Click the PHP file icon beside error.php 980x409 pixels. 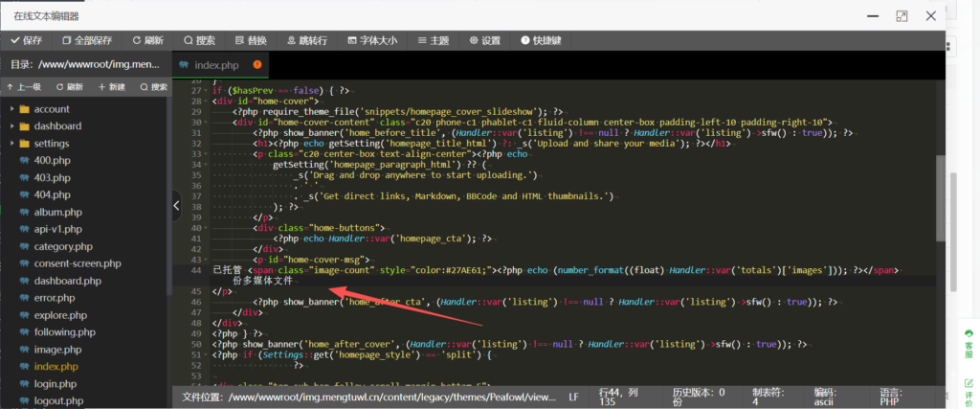24,298
